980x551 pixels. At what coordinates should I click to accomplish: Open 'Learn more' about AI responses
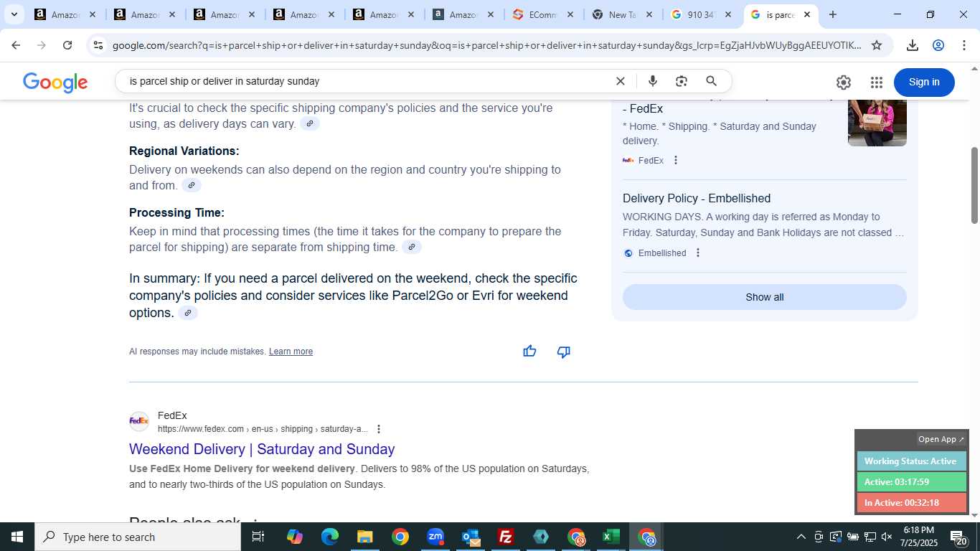point(291,352)
